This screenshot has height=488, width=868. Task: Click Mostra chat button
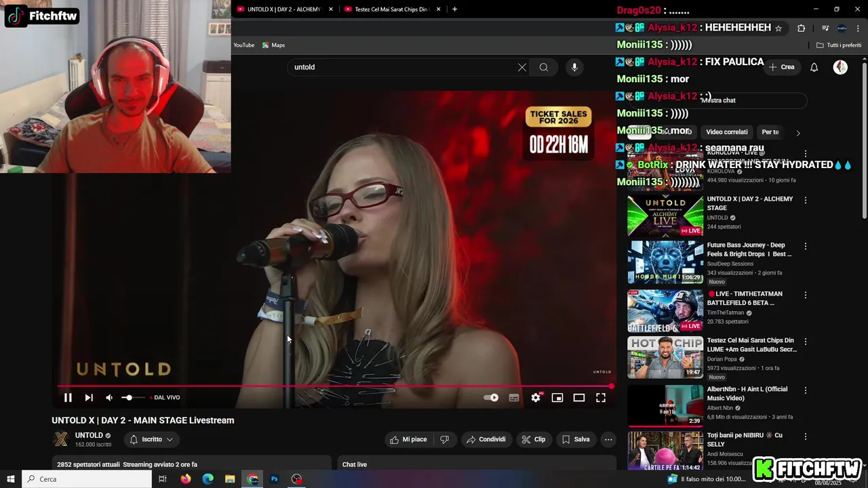tap(719, 100)
